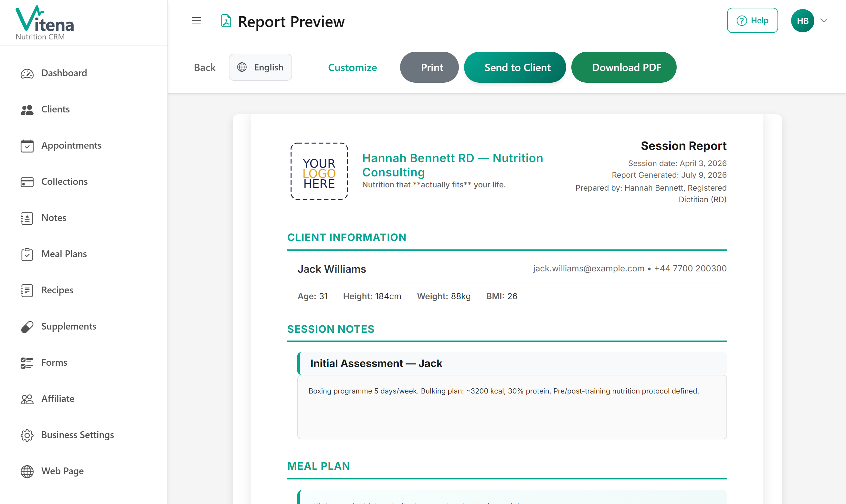
Task: Click the Business Settings gear icon
Action: click(x=27, y=435)
